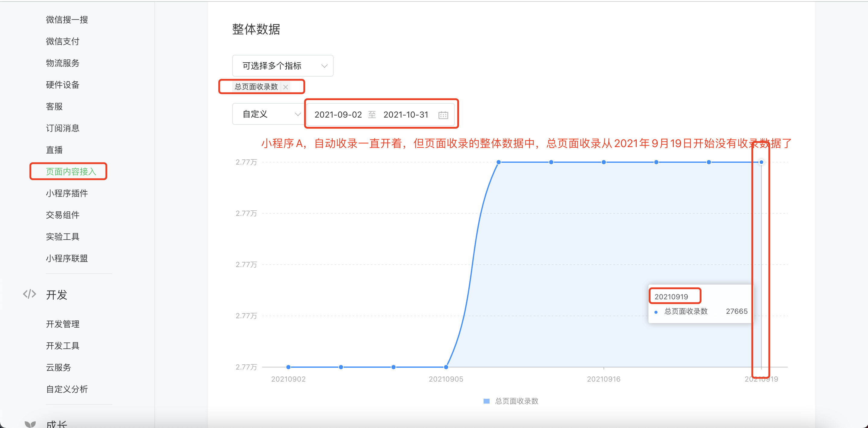Click the calendar icon in date range
Image resolution: width=868 pixels, height=428 pixels.
[443, 115]
